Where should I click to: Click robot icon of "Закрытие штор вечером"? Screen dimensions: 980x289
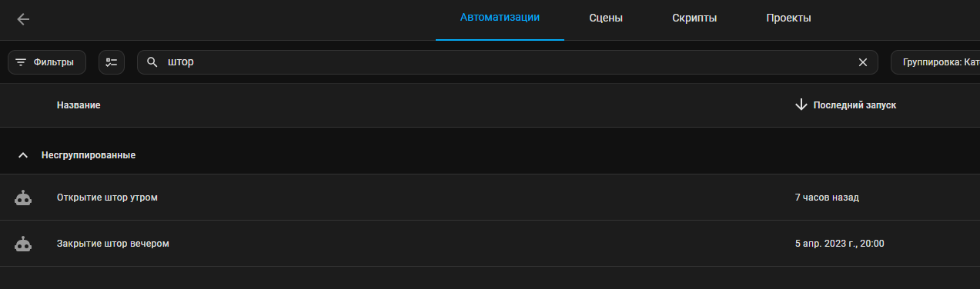click(23, 244)
